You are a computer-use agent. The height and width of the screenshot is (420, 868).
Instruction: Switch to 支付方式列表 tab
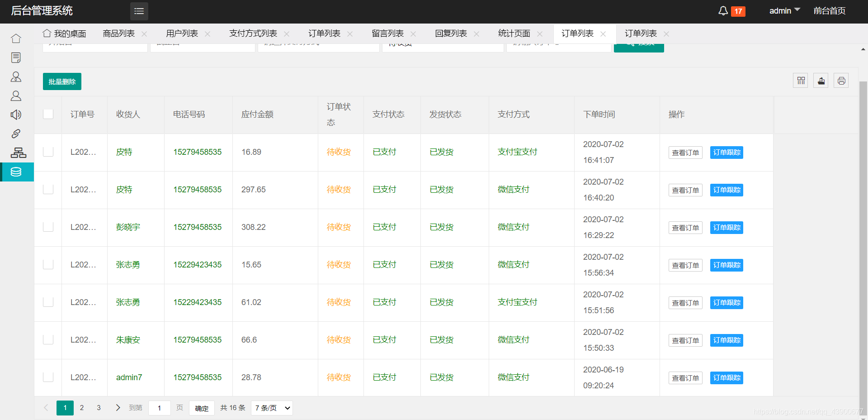tap(253, 33)
